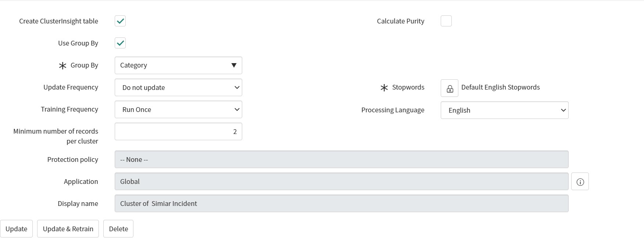644x243 pixels.
Task: Click the Stopwords field label
Action: click(408, 87)
